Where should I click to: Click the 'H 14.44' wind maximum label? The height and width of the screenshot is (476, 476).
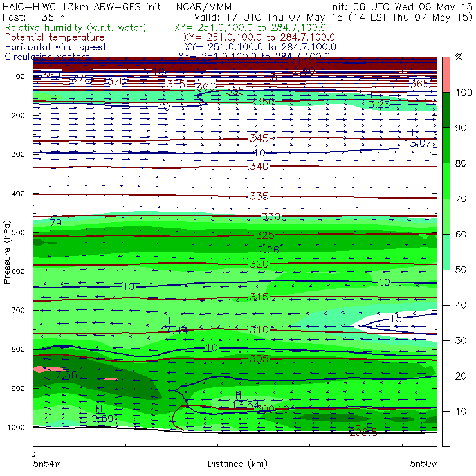pyautogui.click(x=174, y=325)
